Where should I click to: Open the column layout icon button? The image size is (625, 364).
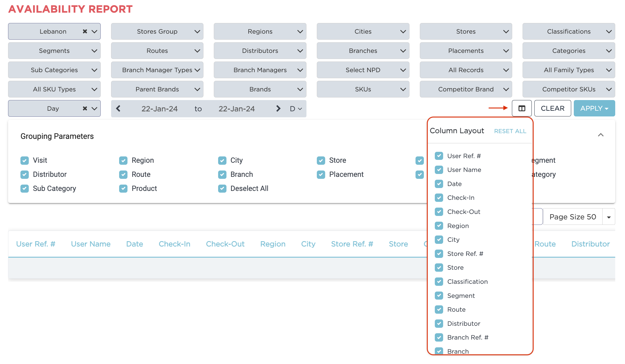[521, 108]
